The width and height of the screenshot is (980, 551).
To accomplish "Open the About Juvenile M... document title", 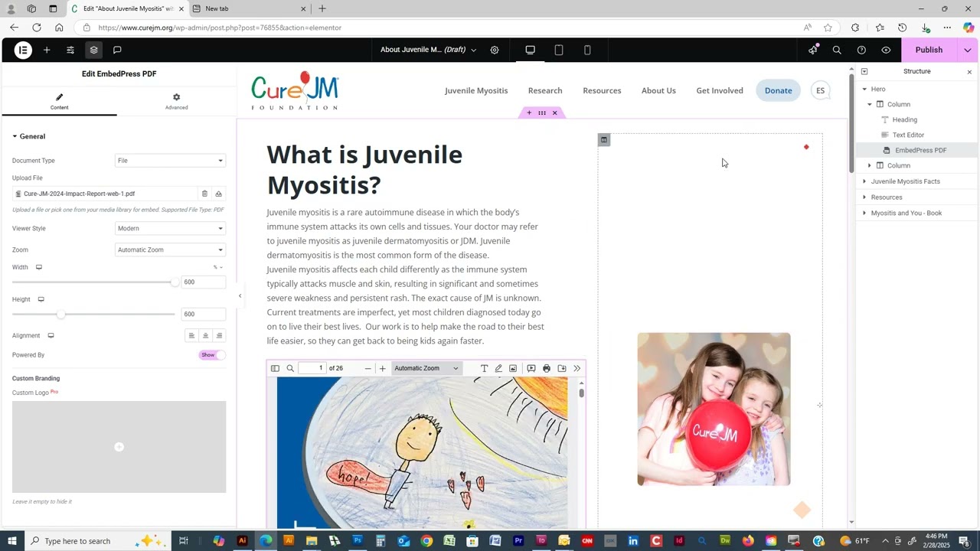I will (428, 50).
